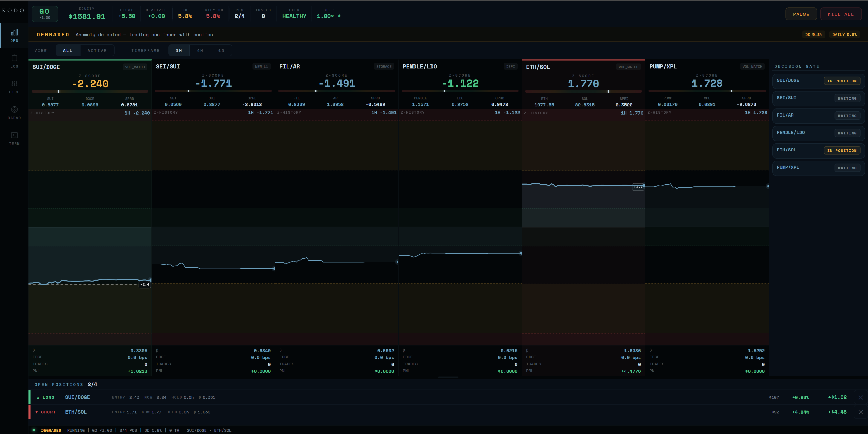Click the GO ×1.00 status button
Screen dimensions: 868x434
[x=45, y=14]
